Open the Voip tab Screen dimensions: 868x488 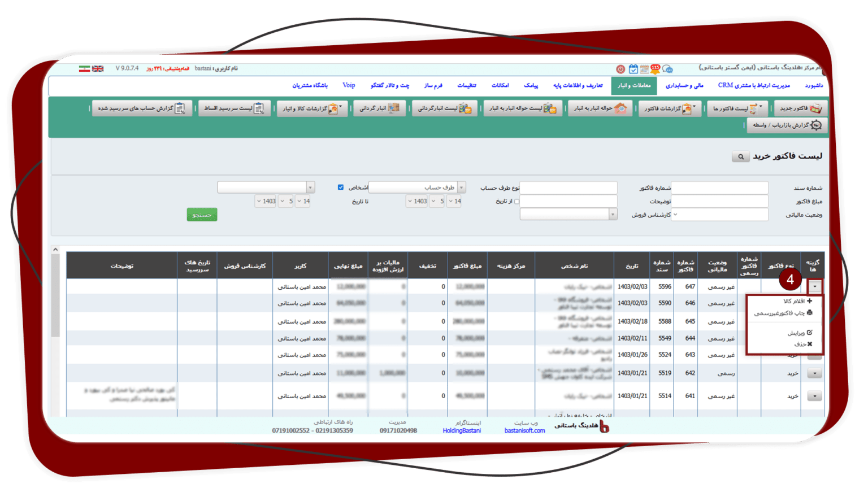click(x=349, y=86)
